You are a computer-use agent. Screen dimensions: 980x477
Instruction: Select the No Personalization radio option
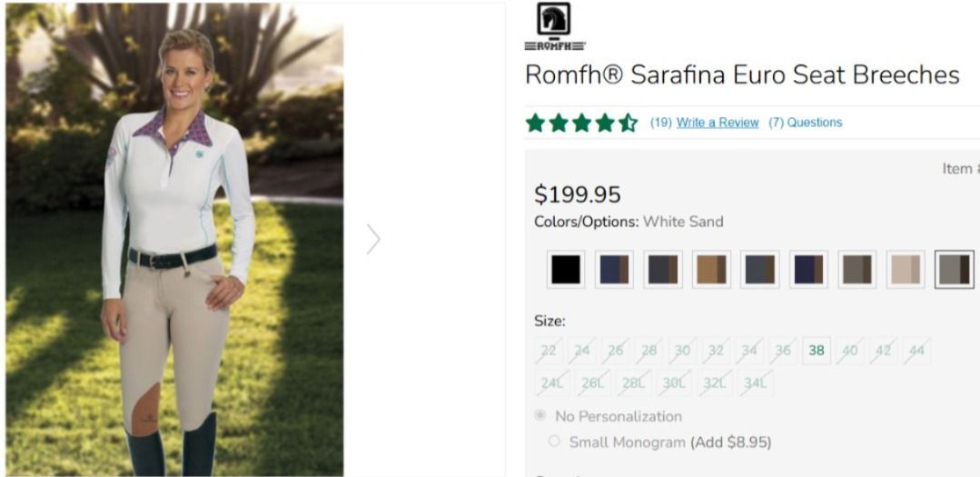coord(541,416)
